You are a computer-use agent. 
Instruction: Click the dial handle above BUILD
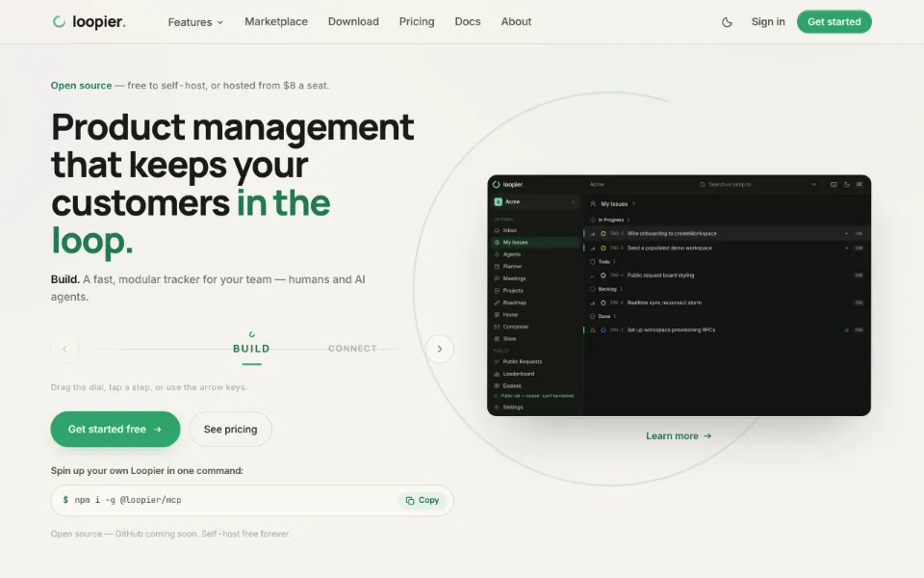(252, 334)
